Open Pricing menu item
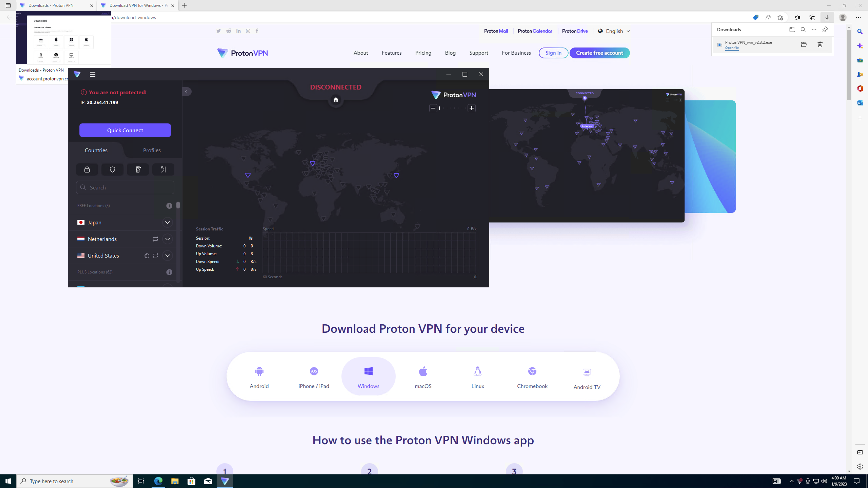The width and height of the screenshot is (868, 488). coord(423,53)
